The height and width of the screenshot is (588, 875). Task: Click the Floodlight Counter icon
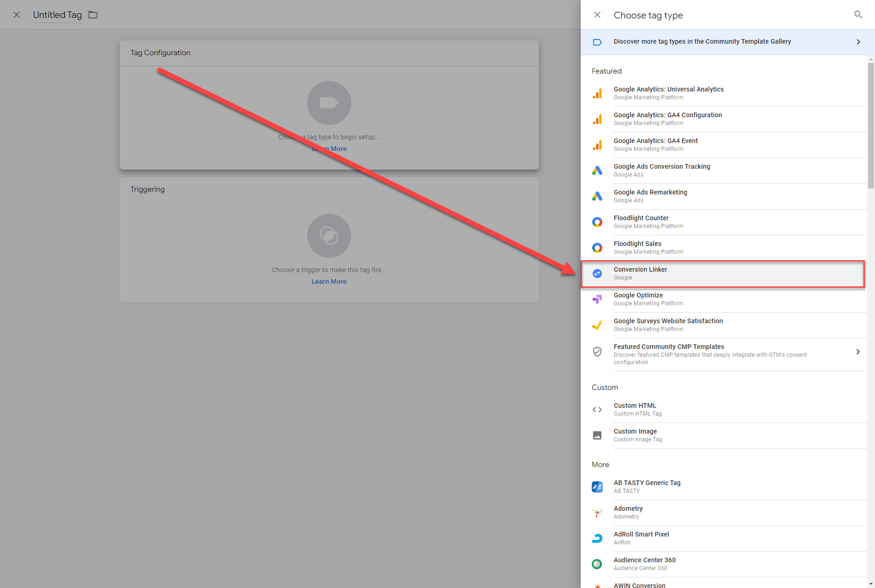coord(597,222)
